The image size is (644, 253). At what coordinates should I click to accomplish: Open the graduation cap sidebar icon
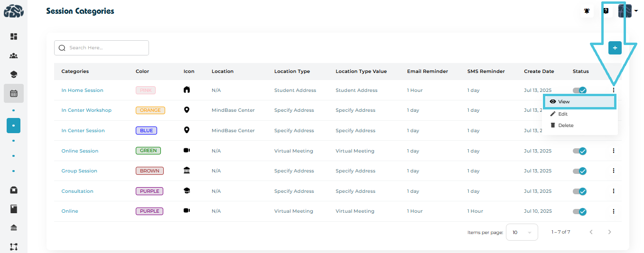click(14, 75)
